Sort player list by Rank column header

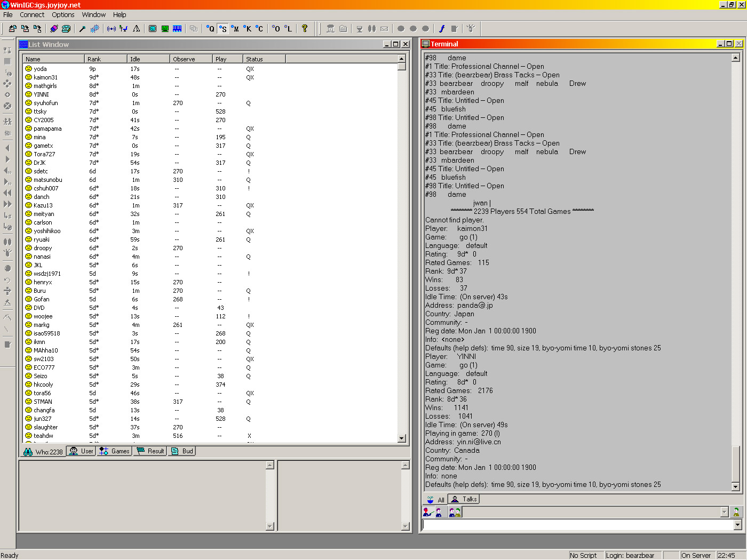[106, 59]
